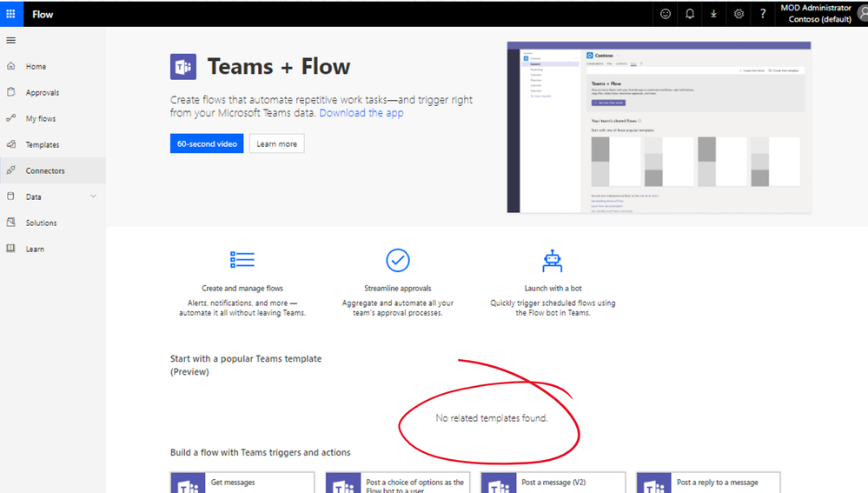Follow the Download the app link
Image resolution: width=868 pixels, height=493 pixels.
coord(361,112)
